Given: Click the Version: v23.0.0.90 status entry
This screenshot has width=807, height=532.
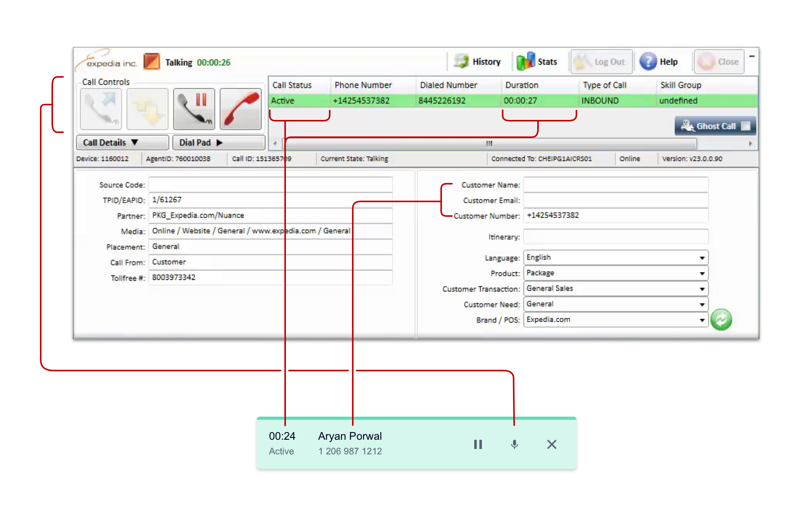Looking at the screenshot, I should [x=692, y=159].
